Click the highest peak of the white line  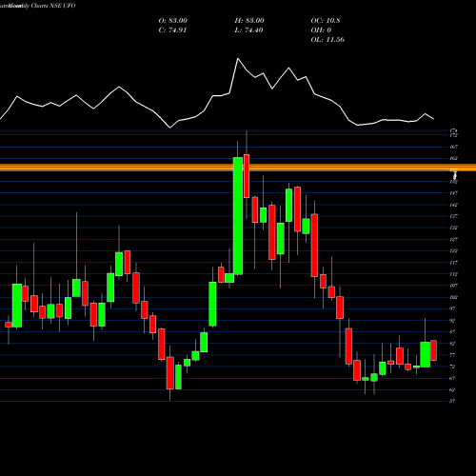pos(238,59)
